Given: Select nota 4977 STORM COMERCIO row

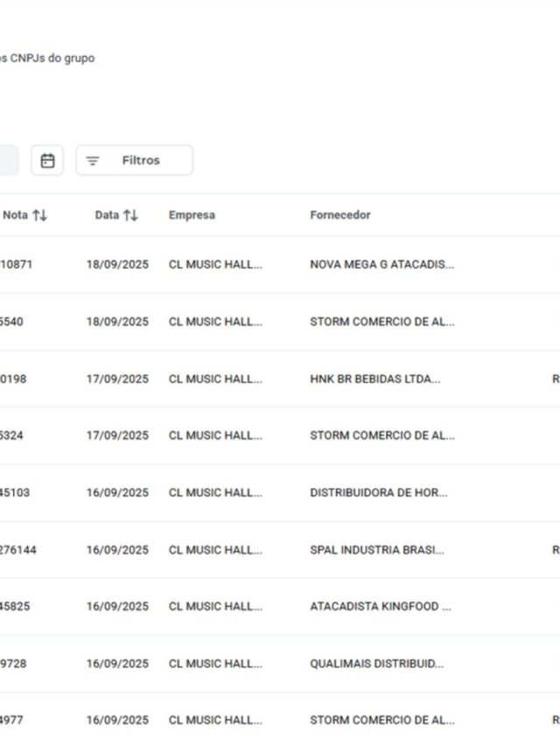Looking at the screenshot, I should pyautogui.click(x=280, y=720).
